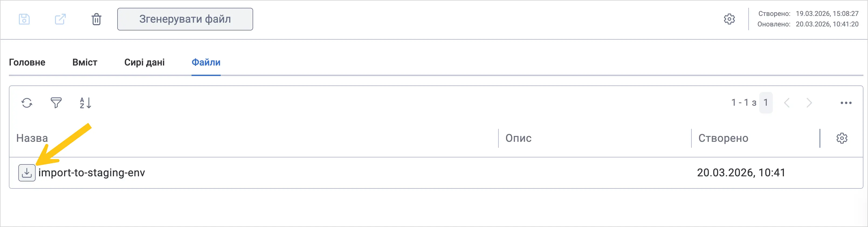Download the import-to-staging-env file
The height and width of the screenshot is (227, 868).
(27, 173)
